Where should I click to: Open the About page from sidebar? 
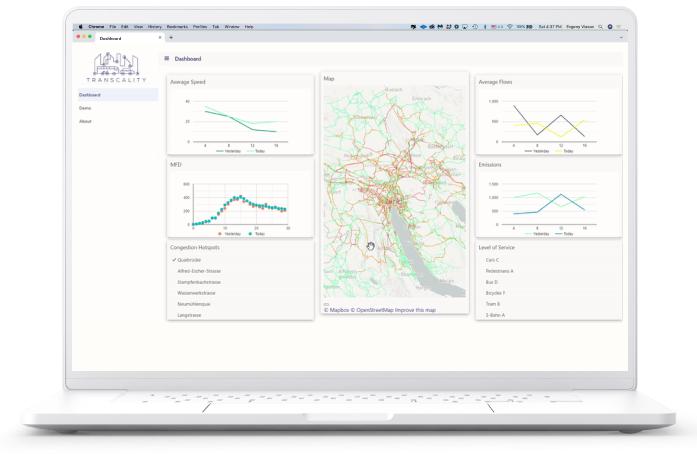[x=86, y=121]
